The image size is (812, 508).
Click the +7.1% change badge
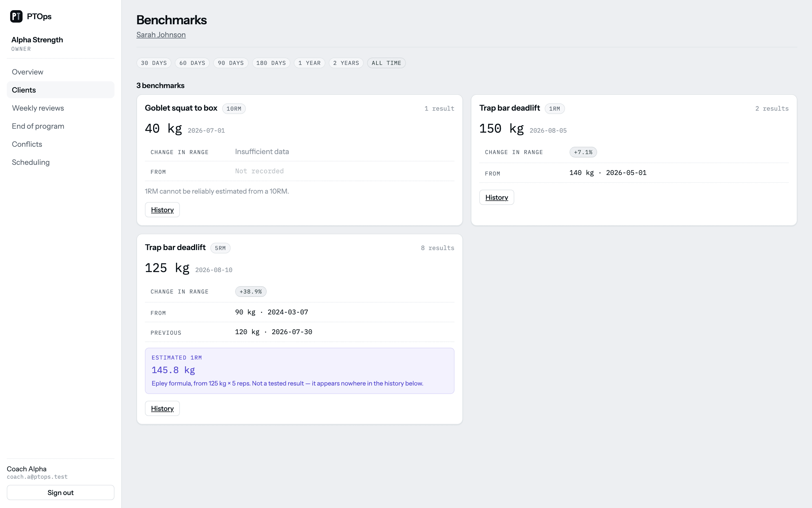coord(583,152)
